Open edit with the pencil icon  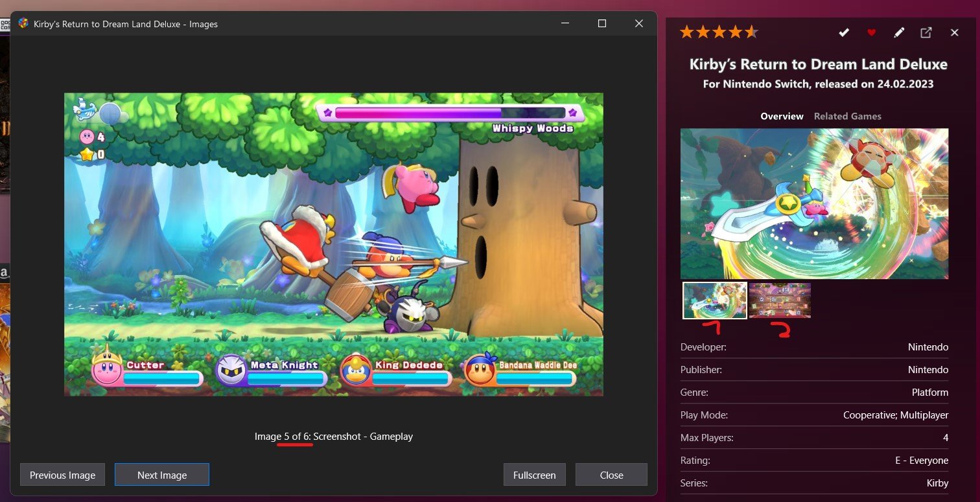898,32
